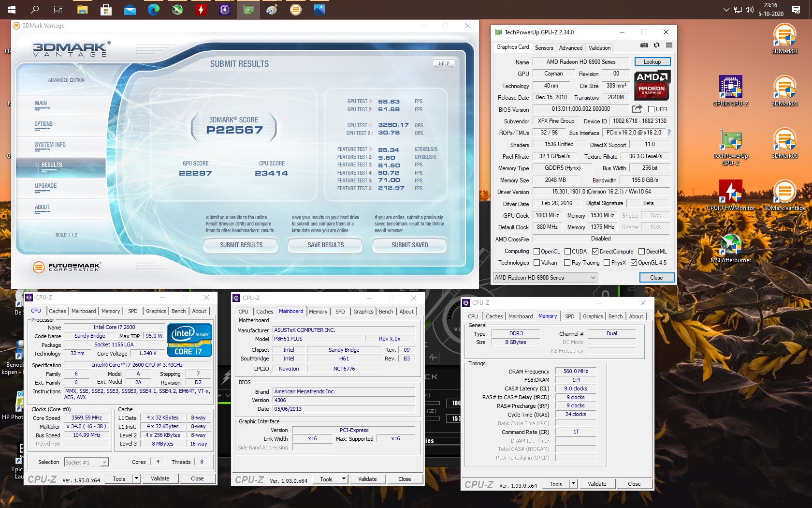The width and height of the screenshot is (812, 508).
Task: Open CPUID HWMonitor desktop icon
Action: (x=731, y=195)
